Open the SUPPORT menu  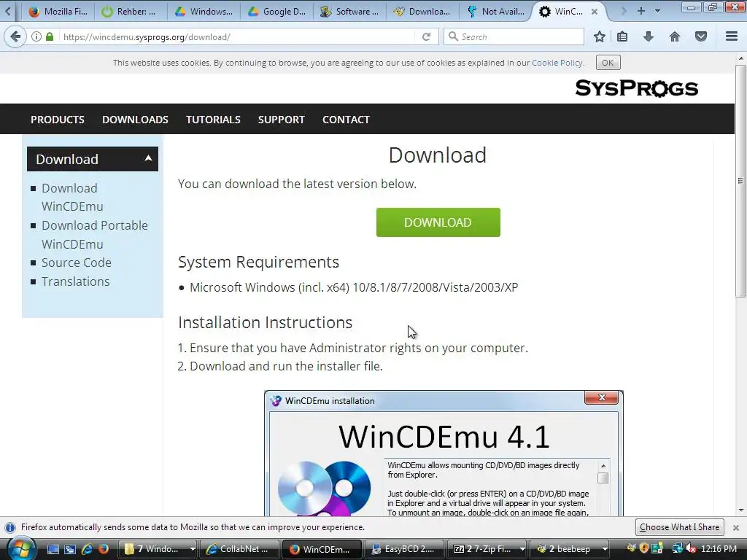tap(281, 120)
